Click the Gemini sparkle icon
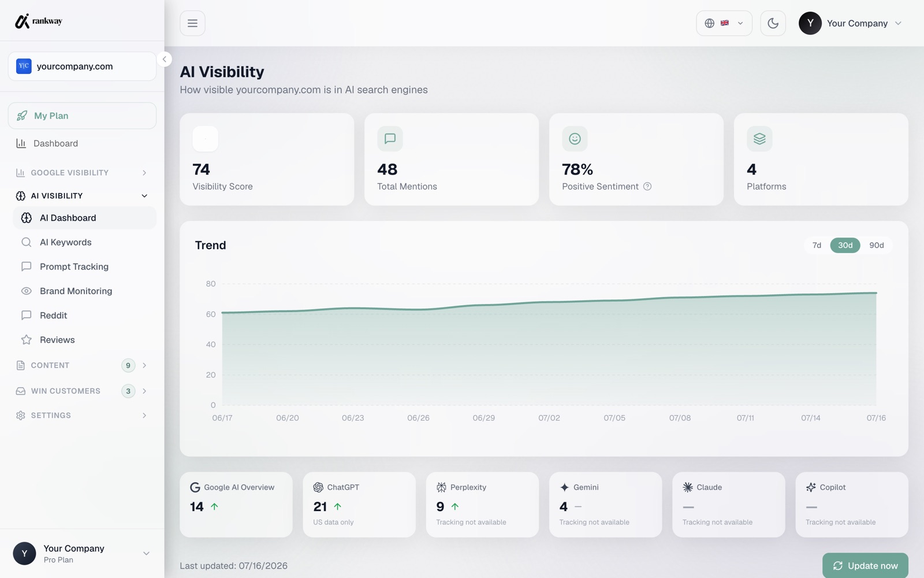This screenshot has width=924, height=578. click(x=564, y=487)
